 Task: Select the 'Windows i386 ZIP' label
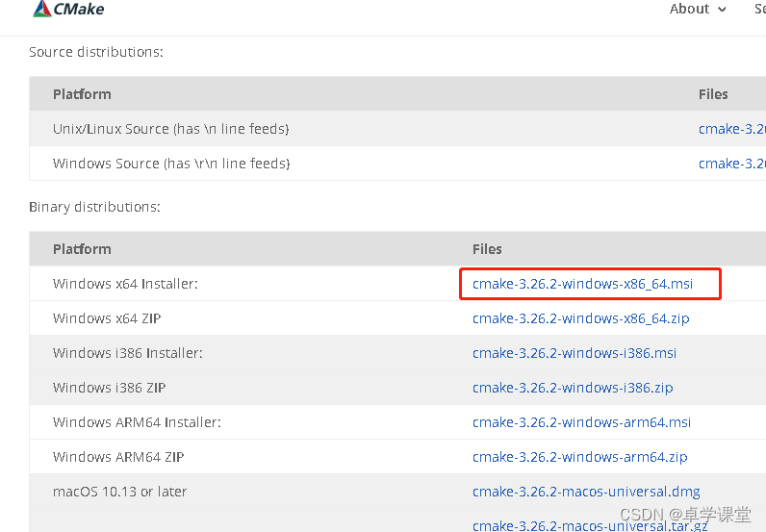(110, 388)
